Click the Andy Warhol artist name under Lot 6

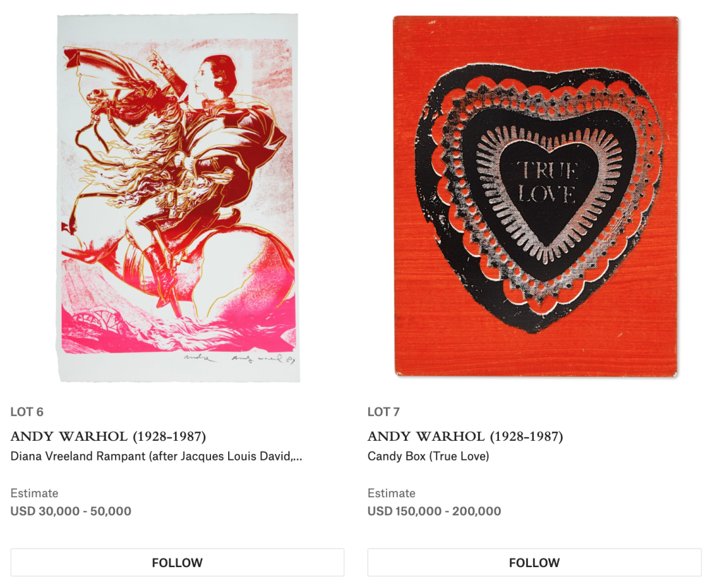point(108,436)
